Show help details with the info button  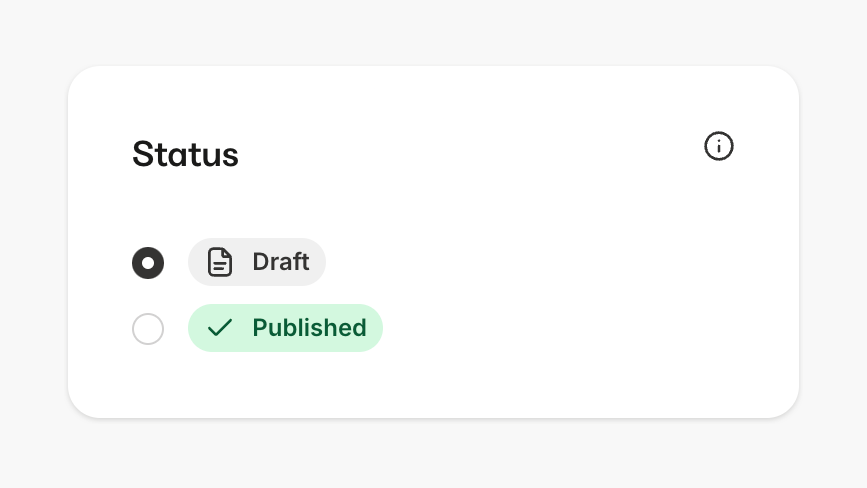pyautogui.click(x=719, y=146)
